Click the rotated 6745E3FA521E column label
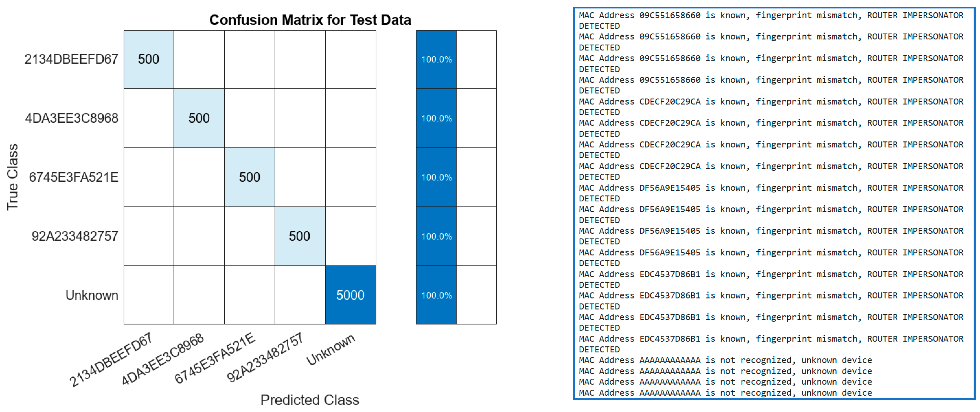Viewport: 980px width, 412px height. [215, 357]
